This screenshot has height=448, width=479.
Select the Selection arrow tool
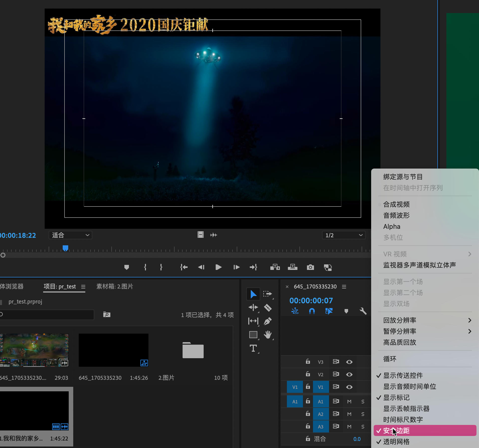point(253,294)
